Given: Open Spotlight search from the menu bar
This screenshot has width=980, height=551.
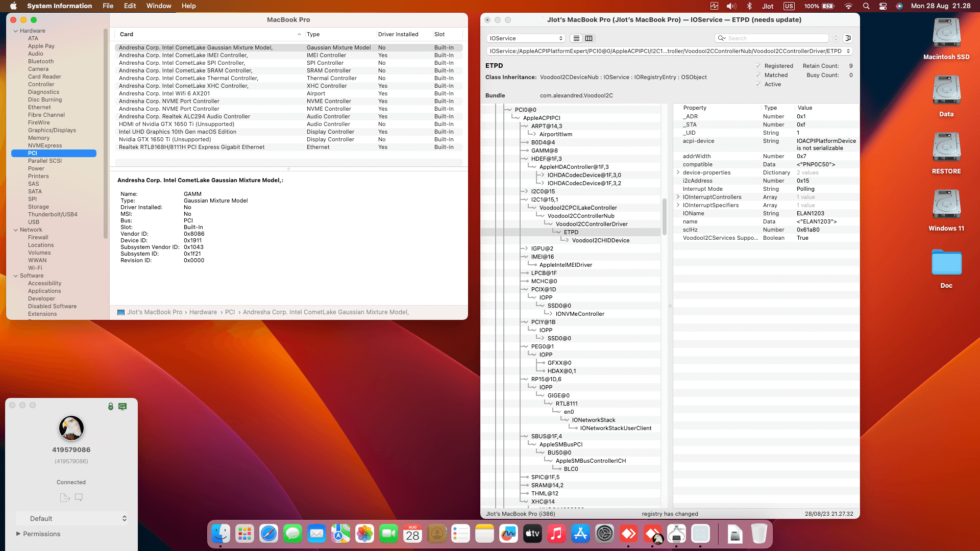Looking at the screenshot, I should [866, 6].
